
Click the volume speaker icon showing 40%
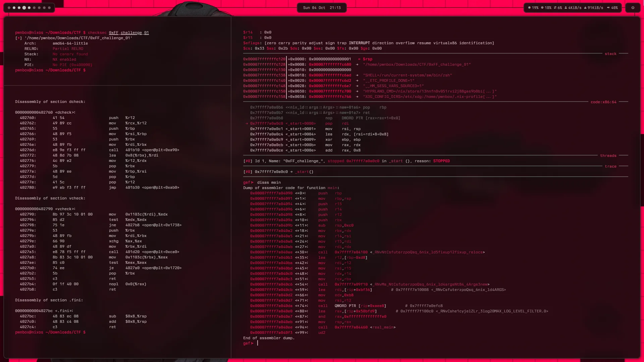tap(608, 8)
